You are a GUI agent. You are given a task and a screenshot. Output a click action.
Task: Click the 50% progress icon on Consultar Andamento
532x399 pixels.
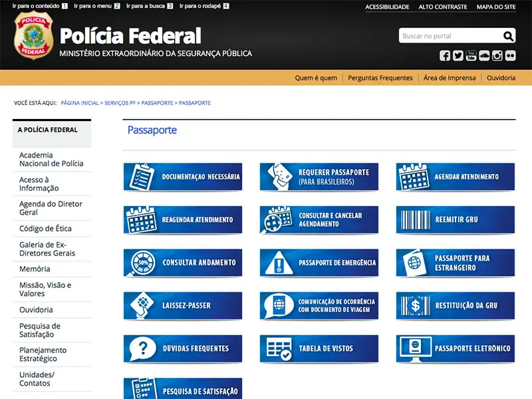click(142, 263)
